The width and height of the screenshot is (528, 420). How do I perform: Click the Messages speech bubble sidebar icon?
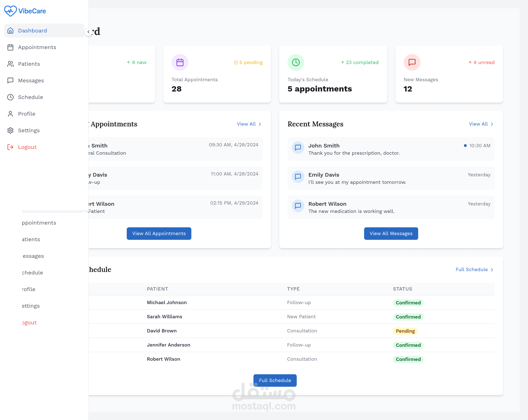(x=11, y=80)
